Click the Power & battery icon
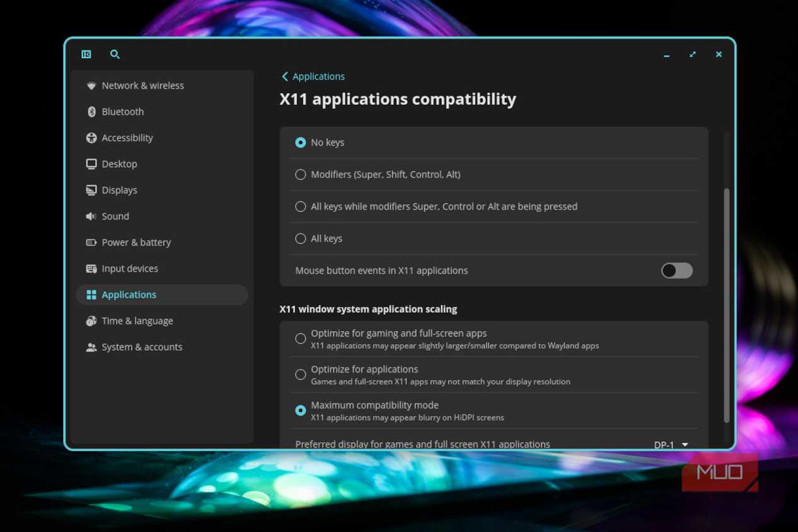Screen dimensions: 798x532 [x=91, y=243]
